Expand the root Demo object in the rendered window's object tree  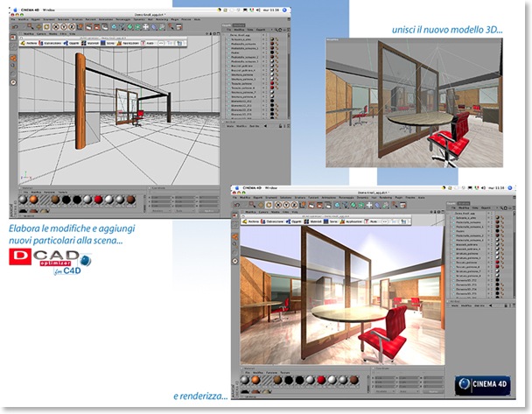click(451, 214)
